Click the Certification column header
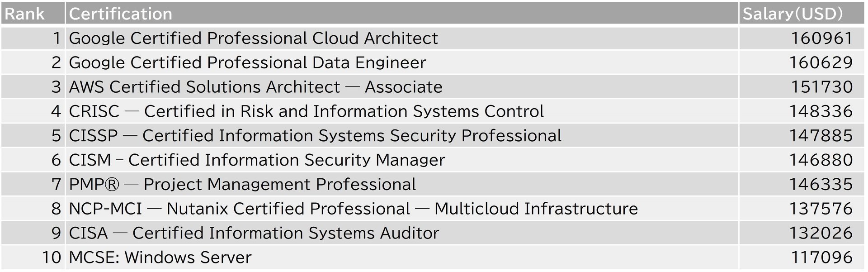The image size is (868, 272). (402, 14)
